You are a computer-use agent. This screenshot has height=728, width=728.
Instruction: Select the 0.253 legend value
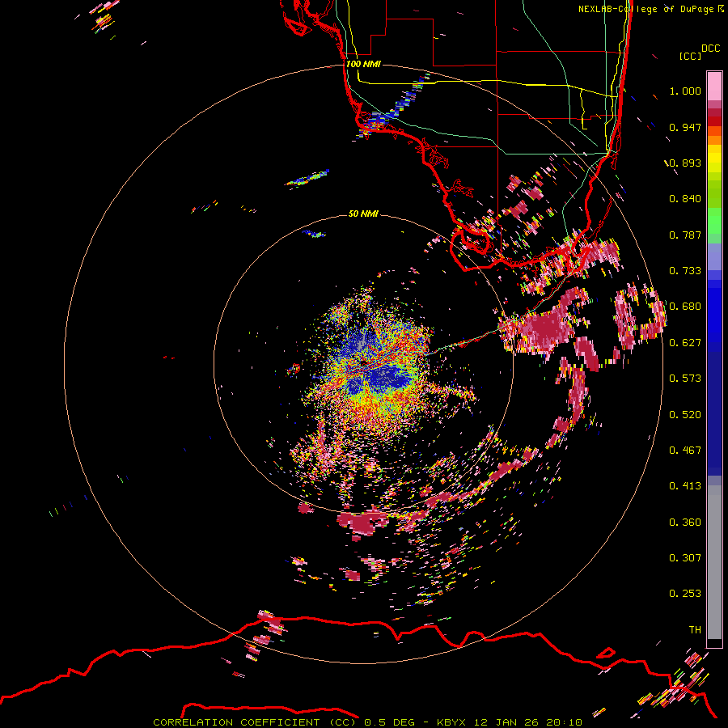[x=685, y=594]
